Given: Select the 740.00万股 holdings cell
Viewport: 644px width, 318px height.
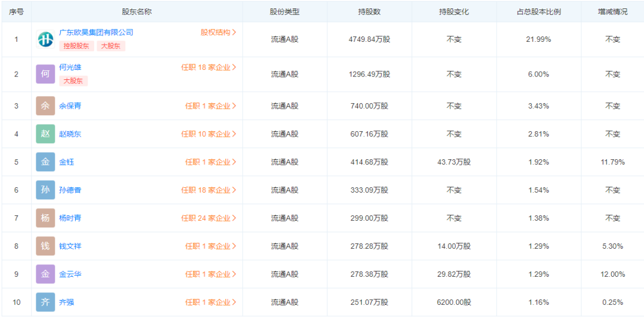Looking at the screenshot, I should tap(369, 106).
